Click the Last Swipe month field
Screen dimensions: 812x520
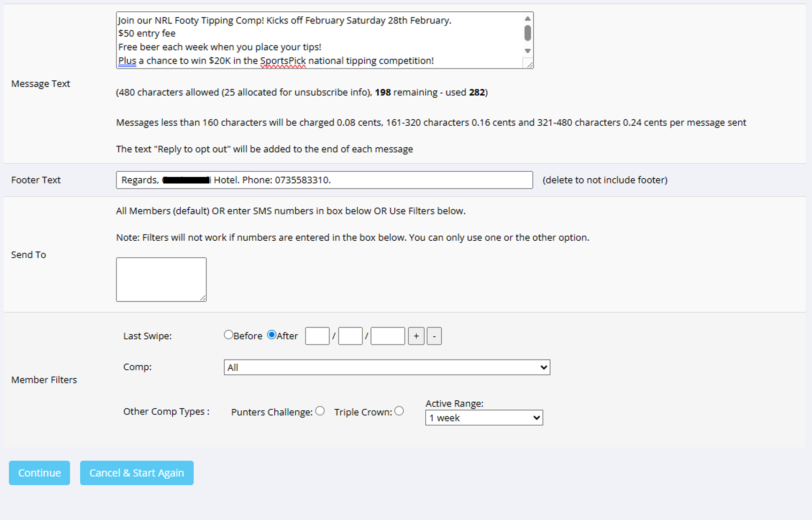(x=350, y=336)
